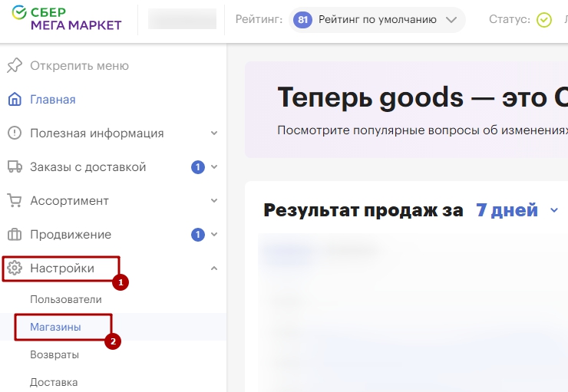Image resolution: width=568 pixels, height=392 pixels.
Task: Click the notification badge on Продвижение
Action: (x=198, y=235)
